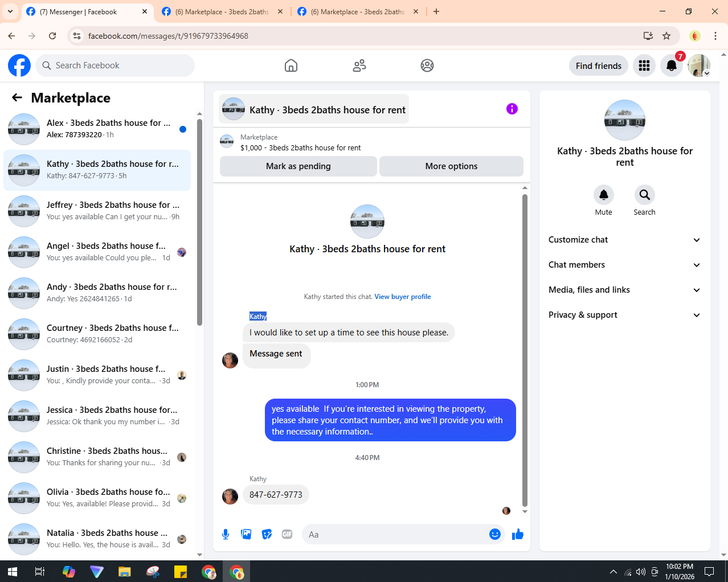The image size is (728, 582).
Task: Open the tab search dropdown in Chrome
Action: (x=10, y=11)
